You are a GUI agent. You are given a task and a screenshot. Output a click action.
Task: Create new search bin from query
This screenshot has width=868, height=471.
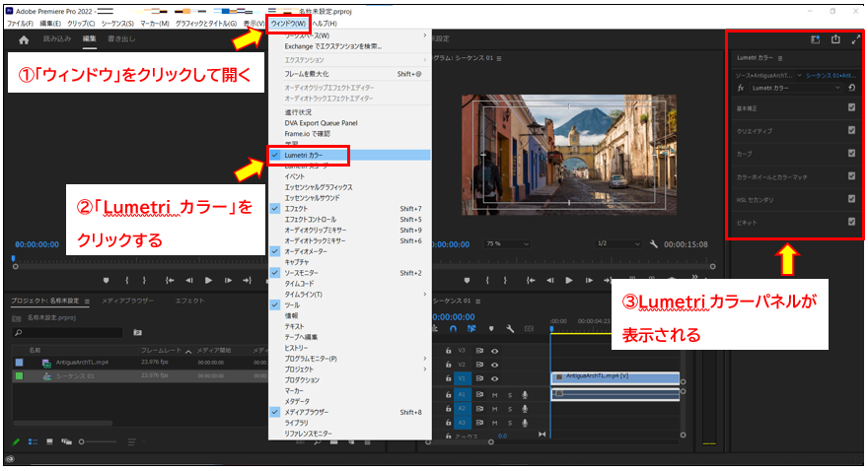click(137, 332)
